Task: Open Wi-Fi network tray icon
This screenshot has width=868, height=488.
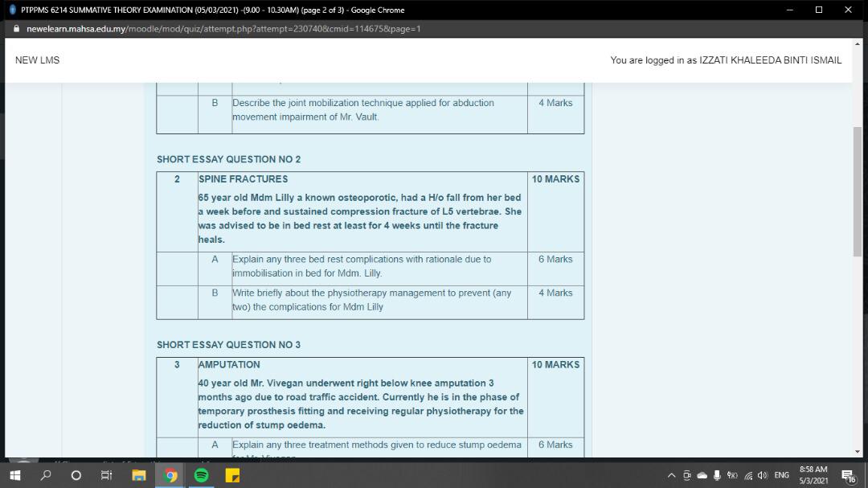Action: click(x=747, y=475)
